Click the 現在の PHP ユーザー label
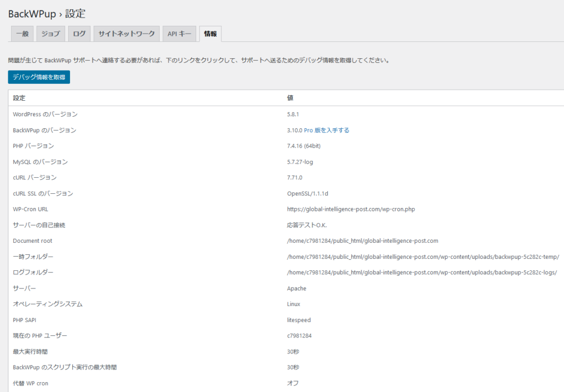Screen dimensions: 564x392 [x=40, y=336]
